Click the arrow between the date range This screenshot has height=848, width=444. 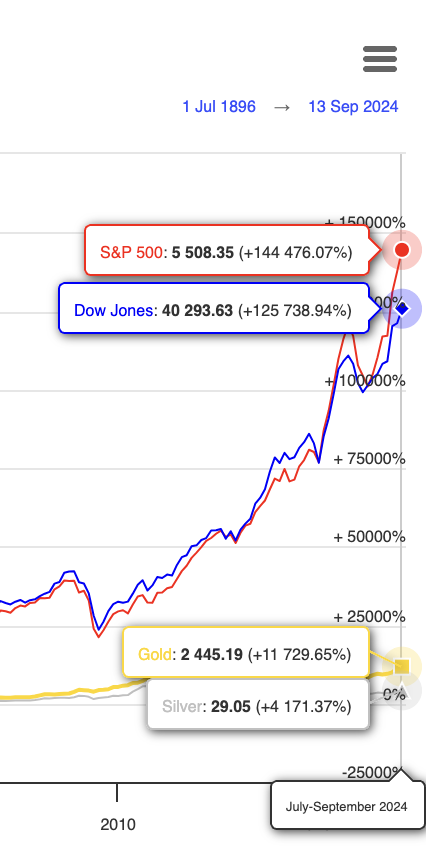click(x=282, y=107)
